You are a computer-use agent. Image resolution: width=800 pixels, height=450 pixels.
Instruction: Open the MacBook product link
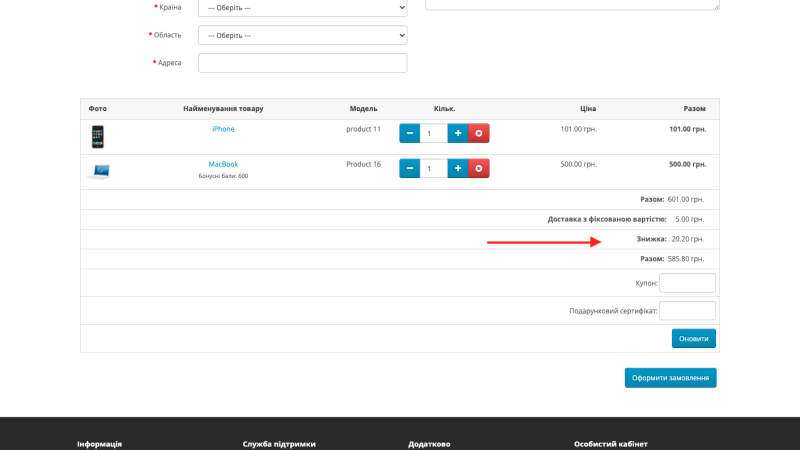[223, 164]
